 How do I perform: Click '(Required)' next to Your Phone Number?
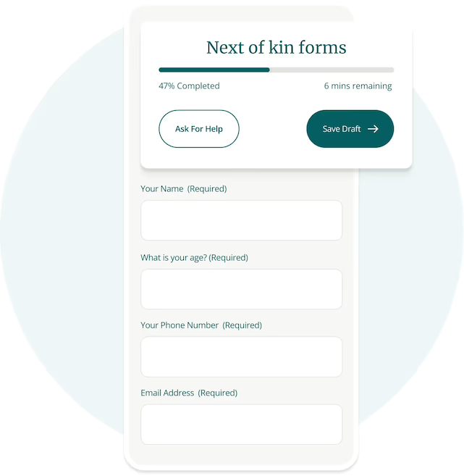(x=242, y=325)
